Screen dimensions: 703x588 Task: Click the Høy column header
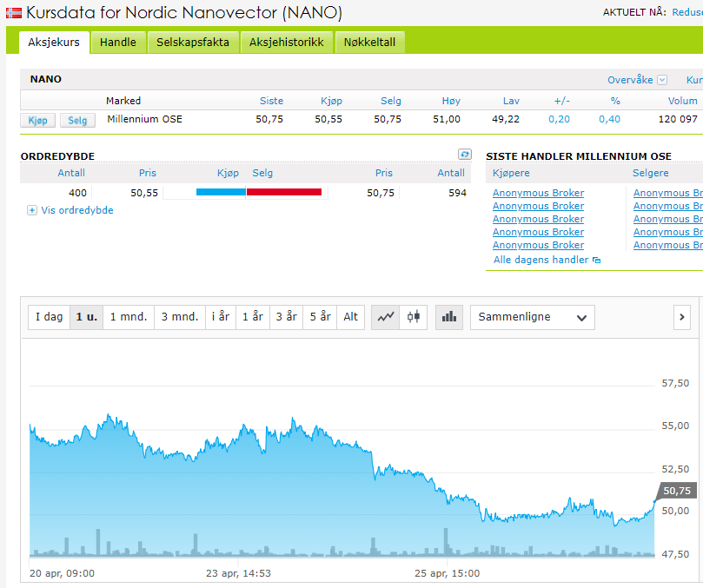[x=451, y=101]
